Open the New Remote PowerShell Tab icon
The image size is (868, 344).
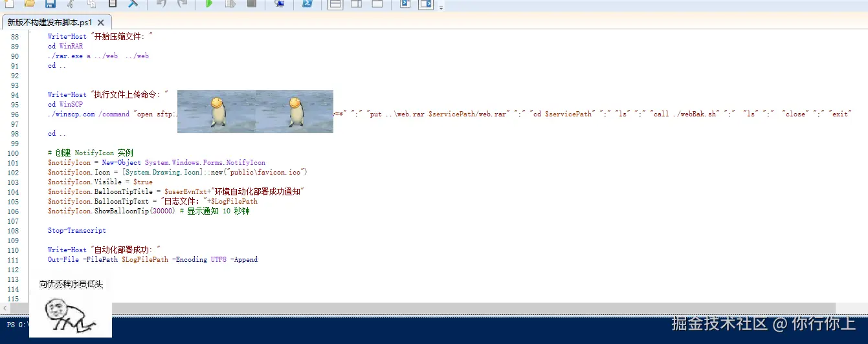(x=280, y=4)
